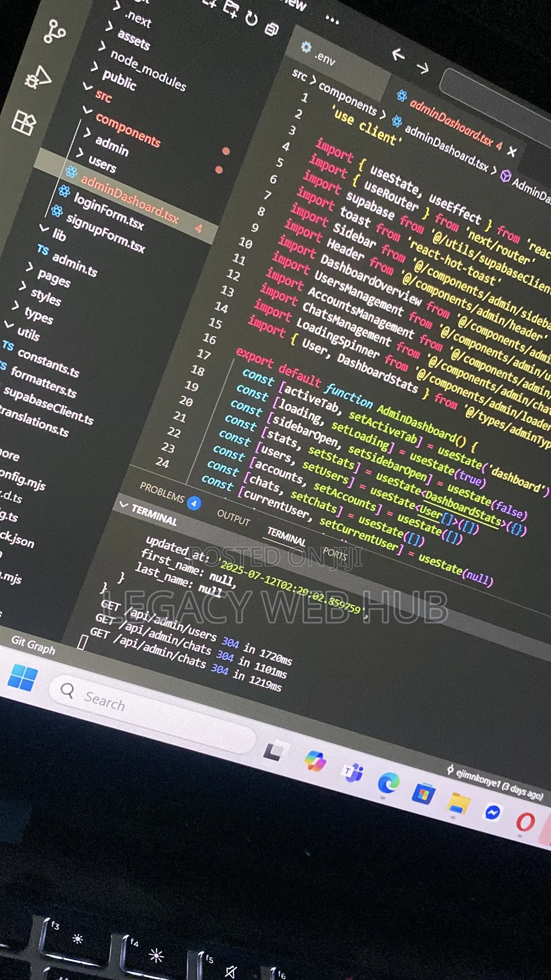Switch to the PORTS panel tab
Screen dimensions: 551x980
(335, 553)
